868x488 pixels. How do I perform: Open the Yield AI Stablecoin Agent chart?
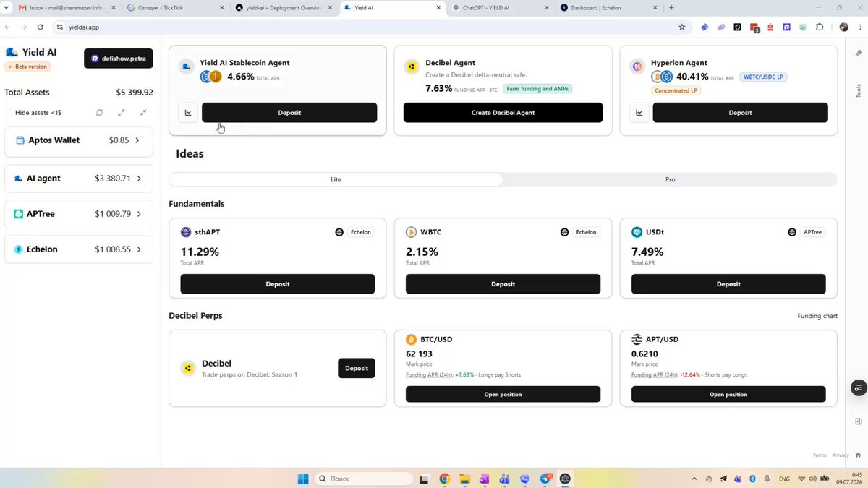[x=188, y=113]
